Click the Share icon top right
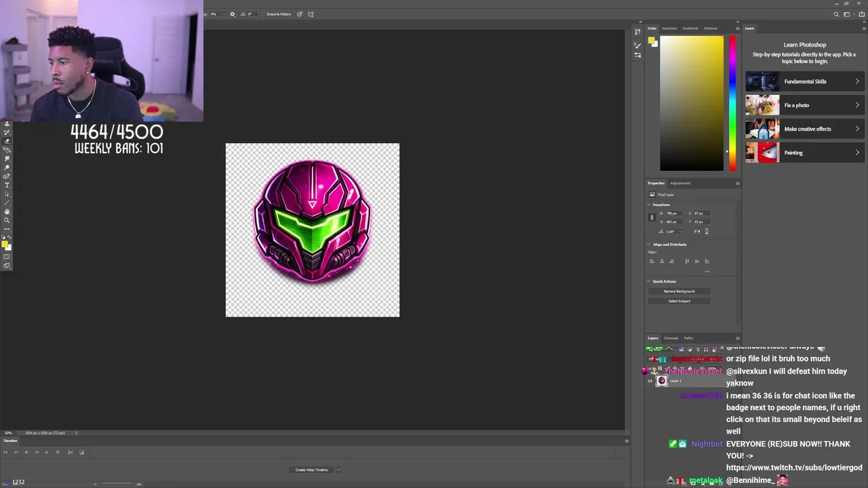Screen dimensions: 868x488 [862, 14]
